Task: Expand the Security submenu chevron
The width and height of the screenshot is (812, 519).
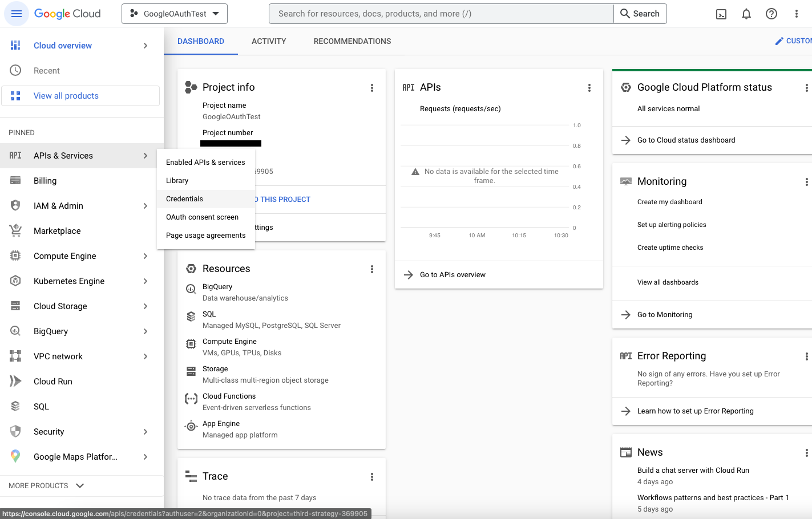Action: click(146, 432)
